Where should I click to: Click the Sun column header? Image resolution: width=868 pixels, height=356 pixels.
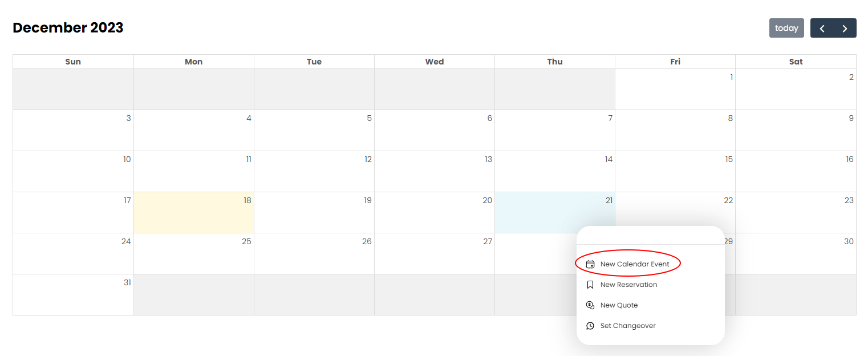73,61
